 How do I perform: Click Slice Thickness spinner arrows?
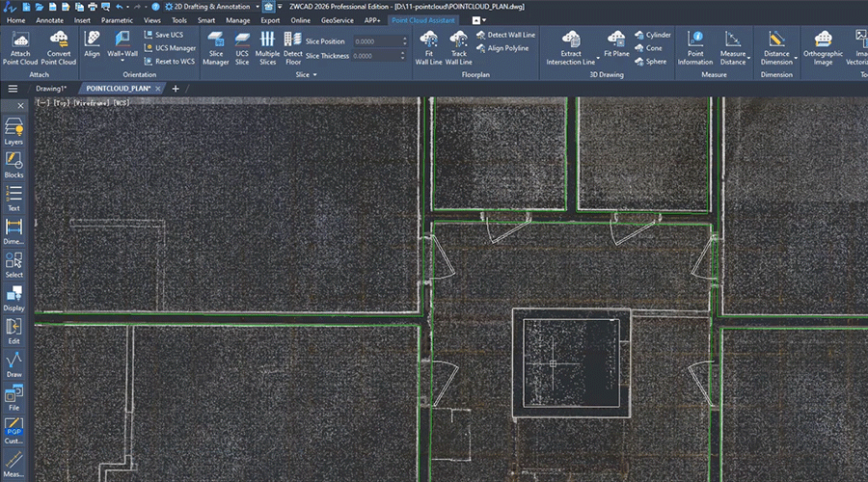click(403, 56)
